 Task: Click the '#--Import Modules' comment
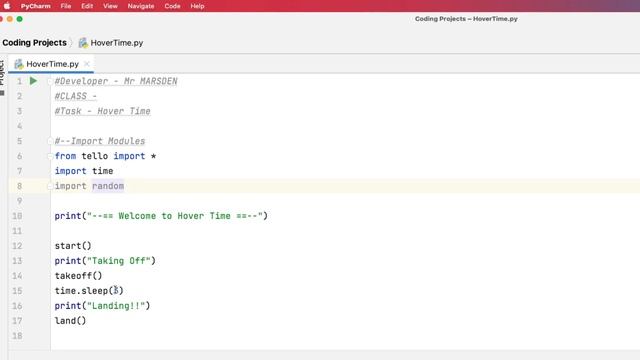(x=100, y=141)
